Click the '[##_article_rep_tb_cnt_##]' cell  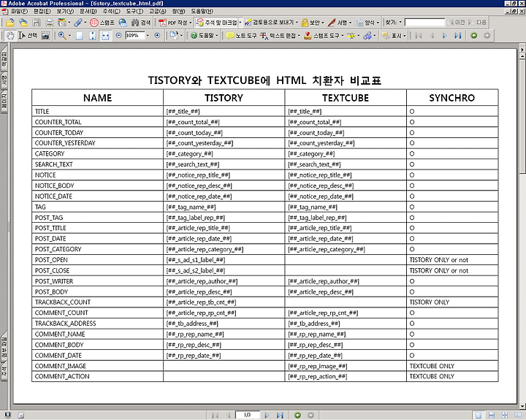(x=224, y=302)
